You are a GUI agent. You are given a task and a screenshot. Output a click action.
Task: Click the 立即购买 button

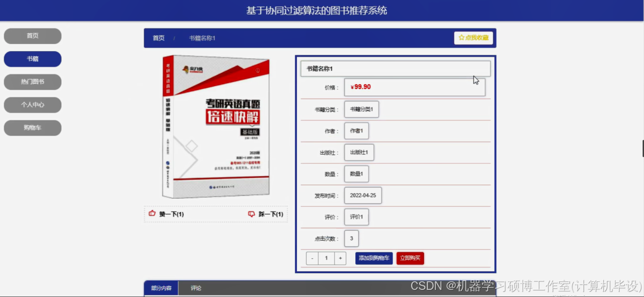[x=410, y=258]
